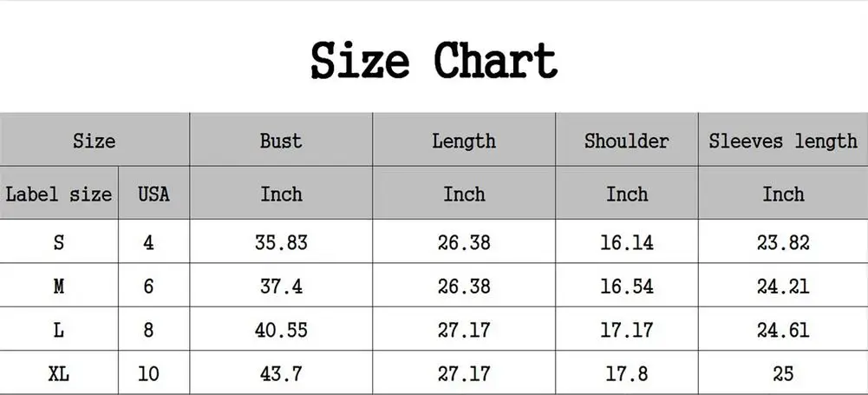Select the Bust column header

[281, 141]
